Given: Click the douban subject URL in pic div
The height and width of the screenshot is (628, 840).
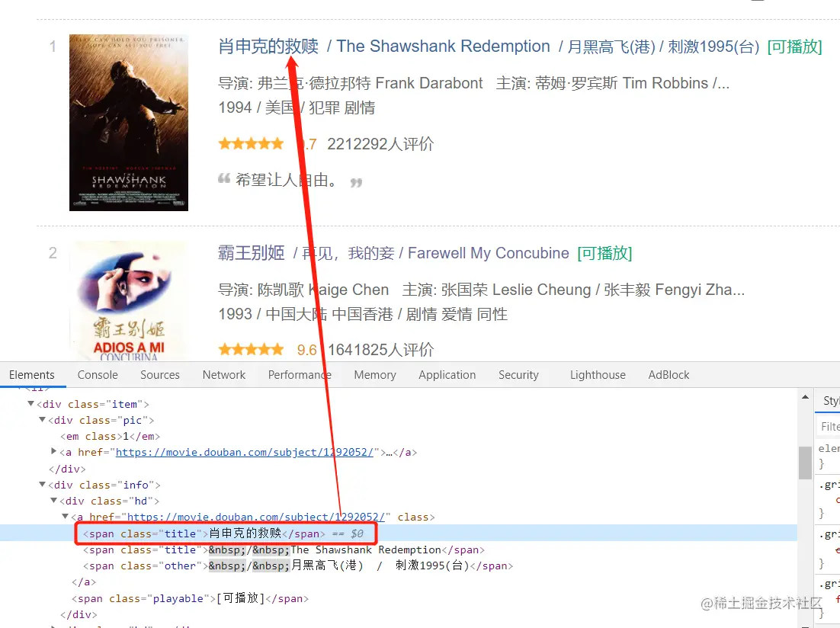Looking at the screenshot, I should coord(244,452).
